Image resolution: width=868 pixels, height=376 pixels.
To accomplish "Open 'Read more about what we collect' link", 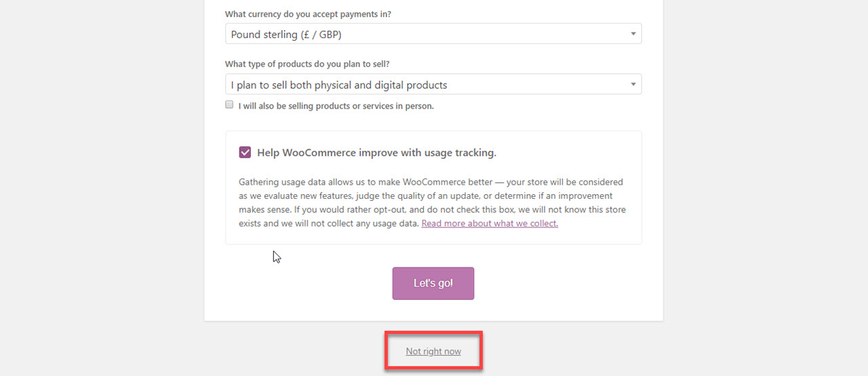I will click(490, 223).
